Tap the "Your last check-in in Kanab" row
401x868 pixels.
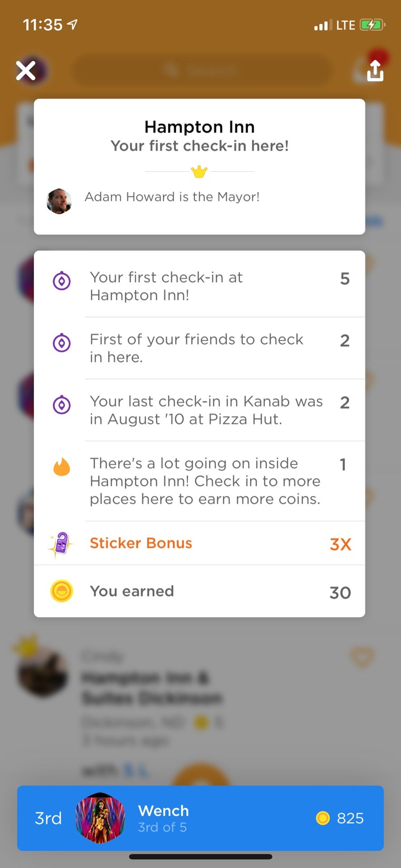coord(206,410)
